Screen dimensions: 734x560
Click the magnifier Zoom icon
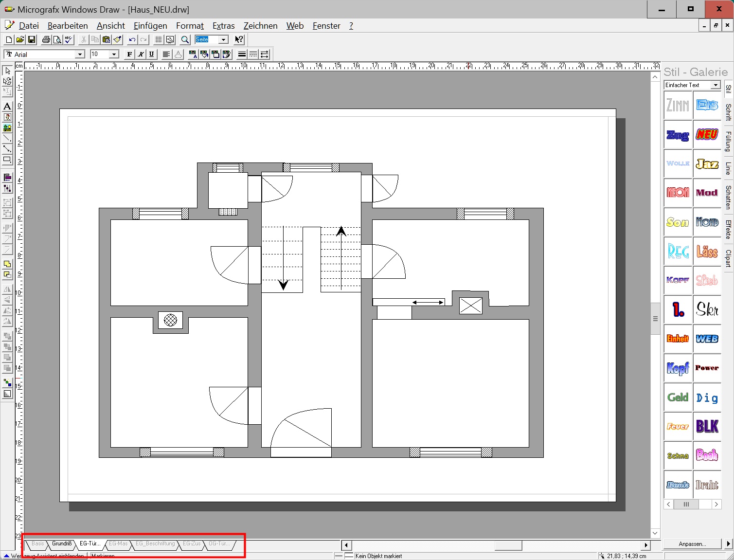[x=185, y=40]
